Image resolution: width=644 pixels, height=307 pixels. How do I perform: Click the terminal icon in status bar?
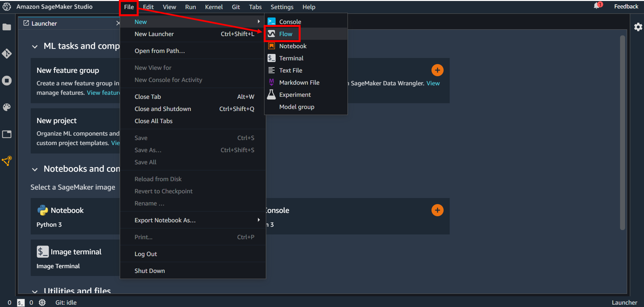pyautogui.click(x=21, y=303)
